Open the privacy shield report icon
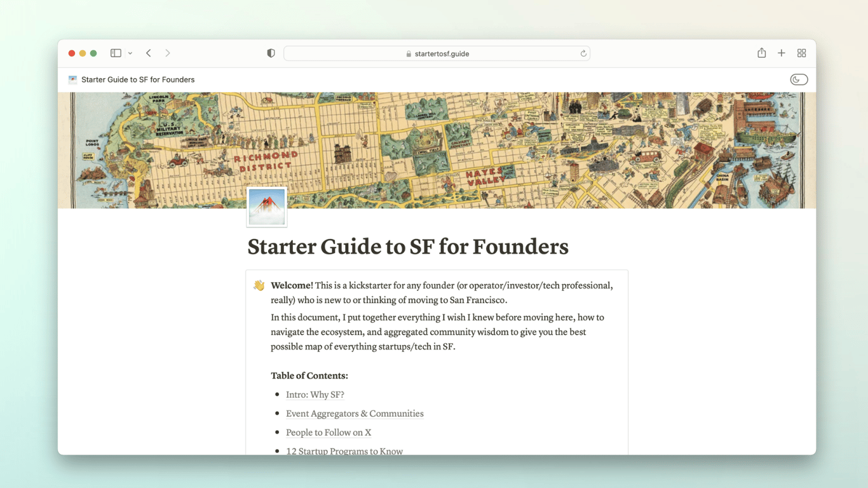The image size is (868, 488). (271, 53)
